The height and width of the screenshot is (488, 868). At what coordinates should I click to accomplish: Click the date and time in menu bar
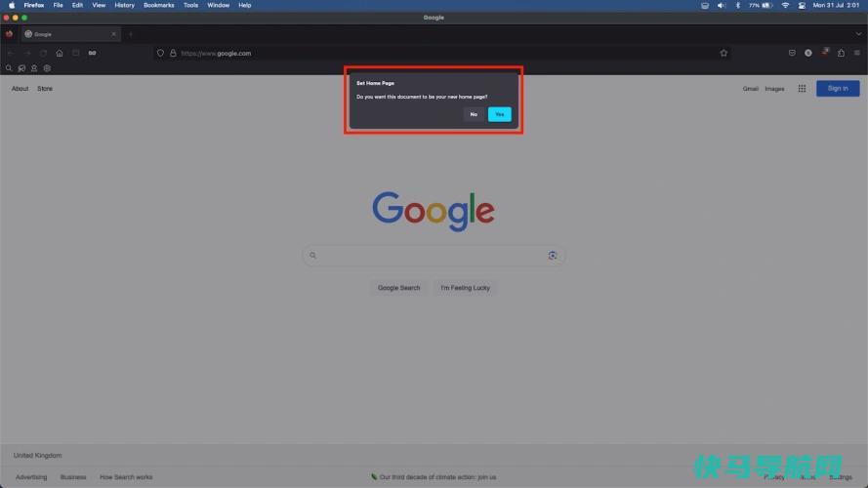836,5
